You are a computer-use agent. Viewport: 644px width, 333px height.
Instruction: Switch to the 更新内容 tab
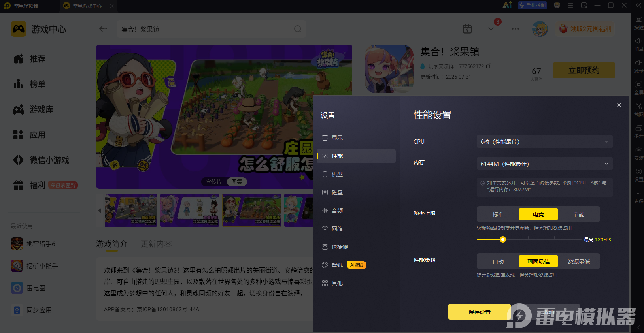point(156,244)
